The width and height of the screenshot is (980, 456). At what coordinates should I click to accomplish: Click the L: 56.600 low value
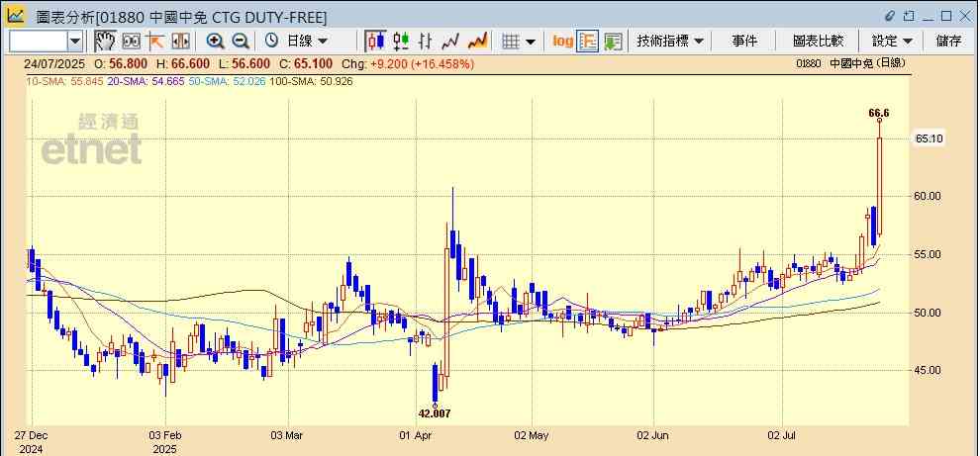[245, 63]
